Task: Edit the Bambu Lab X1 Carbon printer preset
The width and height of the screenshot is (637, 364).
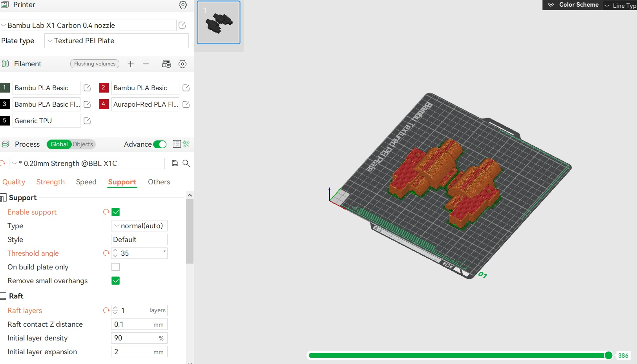Action: (x=182, y=25)
